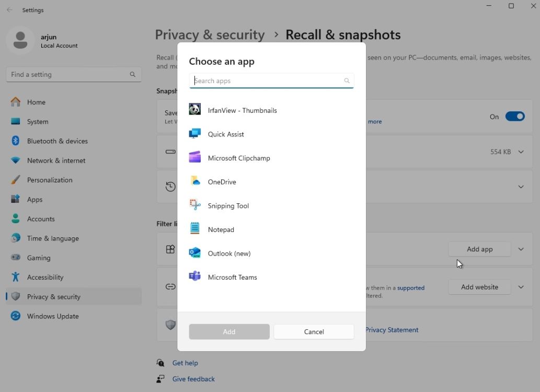The image size is (540, 392).
Task: Click the Accounts person icon
Action: [16, 218]
